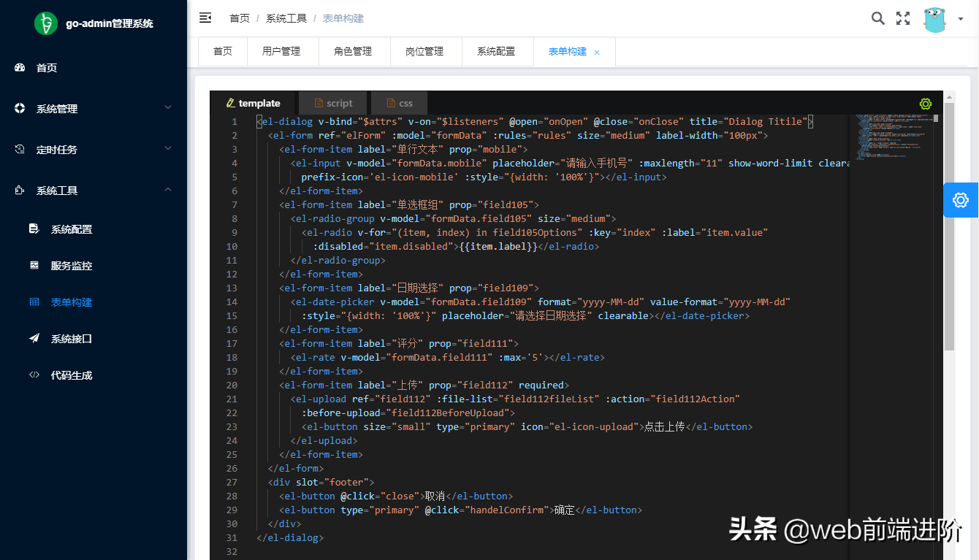Open 定时任务 sidebar menu
This screenshot has width=979, height=560.
click(x=94, y=150)
